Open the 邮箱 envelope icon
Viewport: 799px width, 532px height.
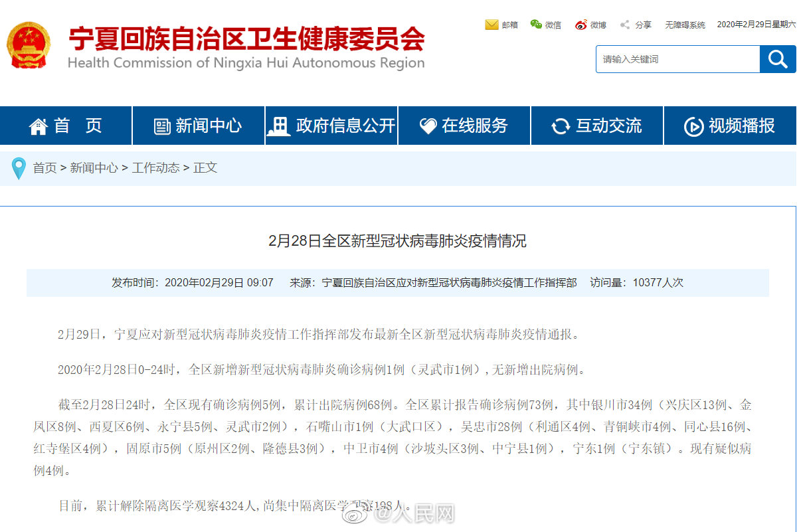click(x=491, y=25)
